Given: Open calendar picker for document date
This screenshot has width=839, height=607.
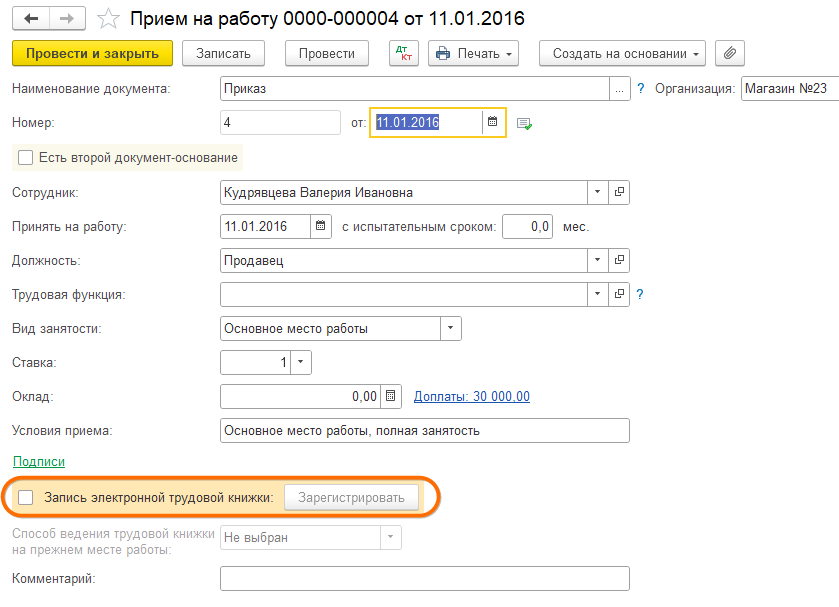Looking at the screenshot, I should pyautogui.click(x=492, y=122).
